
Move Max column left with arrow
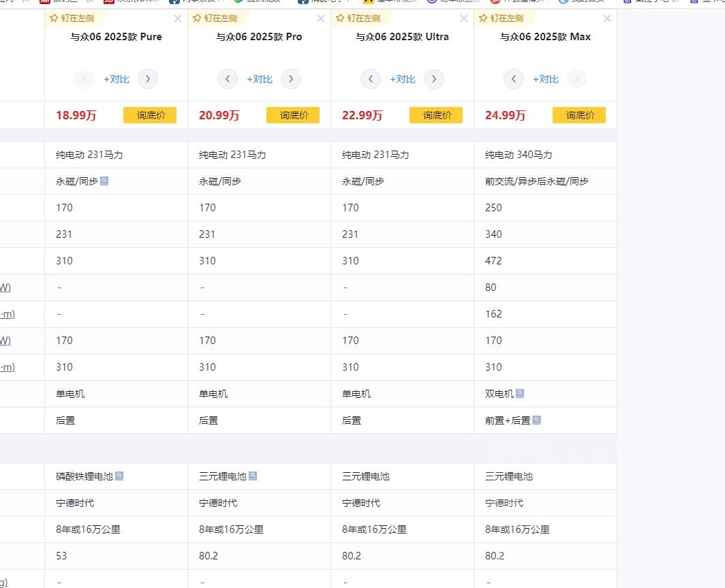point(514,79)
